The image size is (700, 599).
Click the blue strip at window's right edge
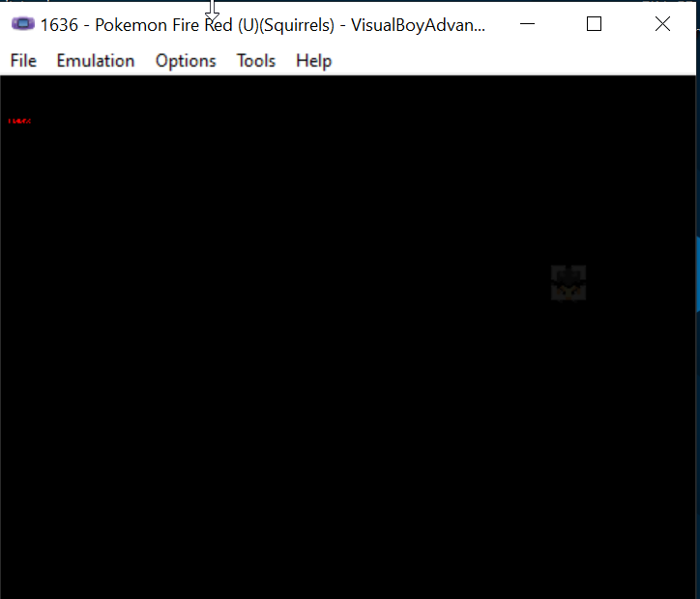(697, 275)
